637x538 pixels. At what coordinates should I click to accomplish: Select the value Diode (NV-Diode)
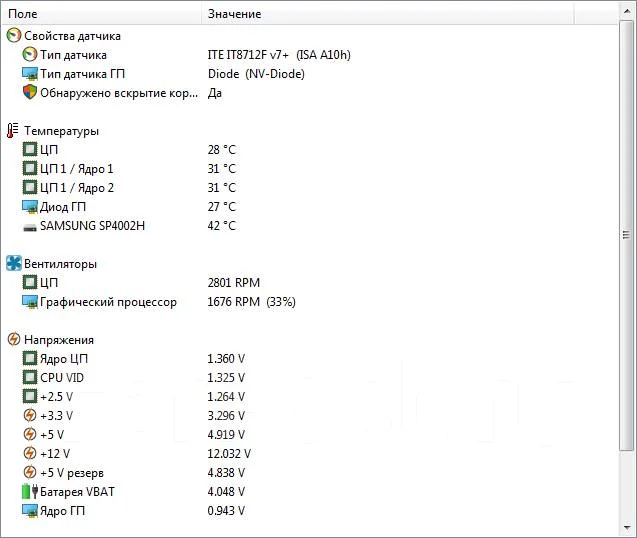(256, 74)
